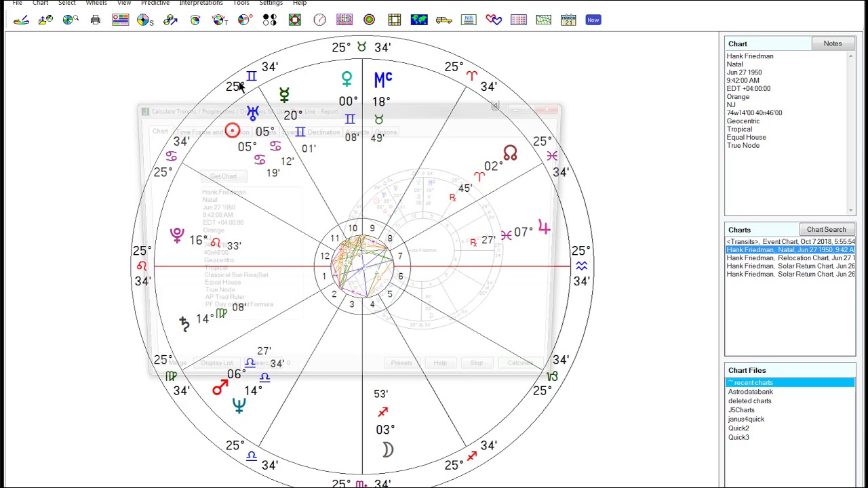Open the Help menu
Screen dimensions: 868x488
click(x=300, y=3)
